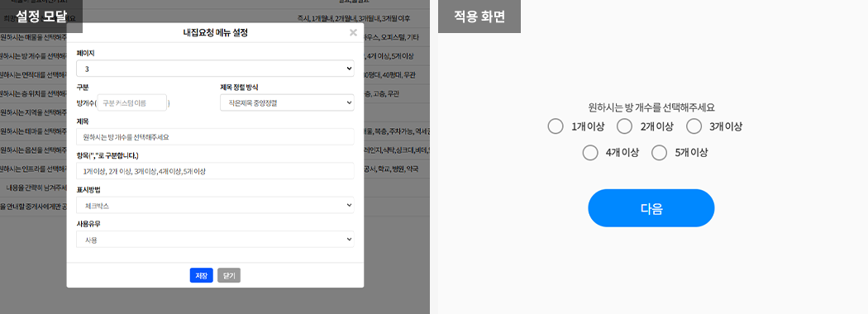This screenshot has width=868, height=314.
Task: Select the 4개 이상 radio option
Action: coord(590,152)
